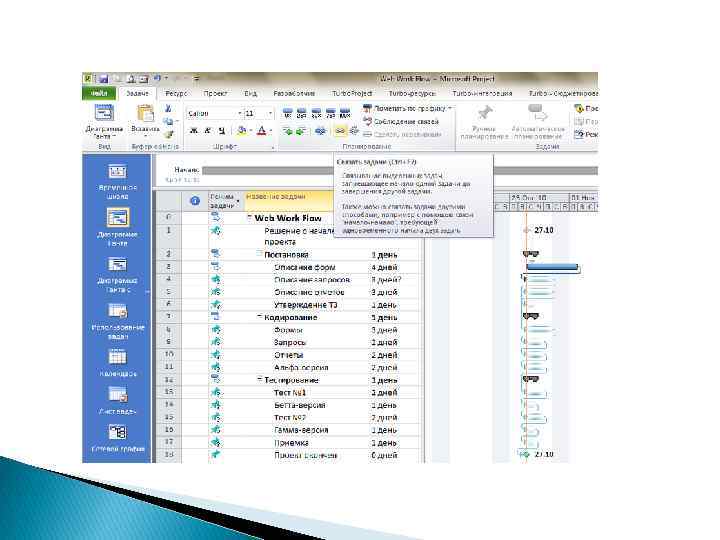The image size is (720, 540).
Task: Mark the task 25% complete
Action: pyautogui.click(x=302, y=113)
